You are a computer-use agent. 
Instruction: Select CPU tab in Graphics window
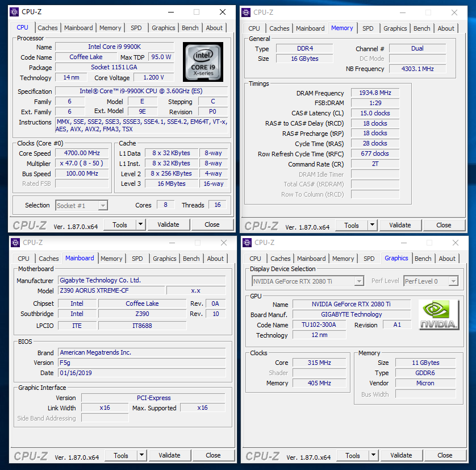[255, 259]
